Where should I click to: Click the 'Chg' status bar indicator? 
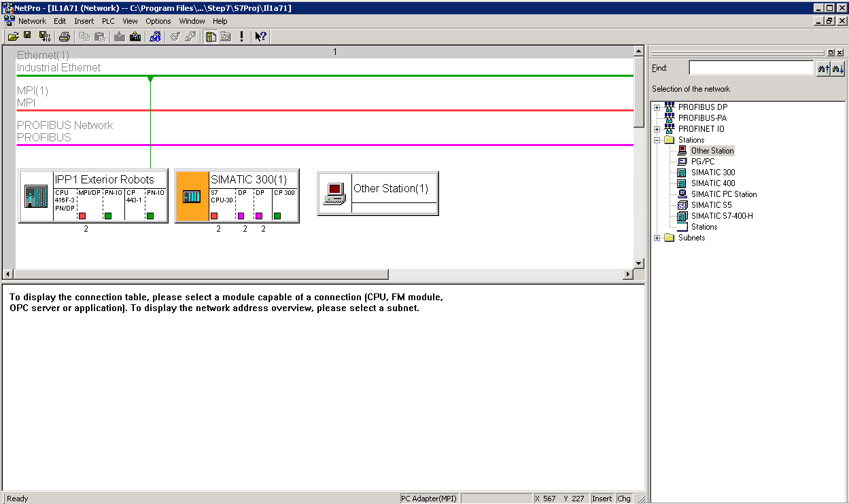(x=624, y=499)
